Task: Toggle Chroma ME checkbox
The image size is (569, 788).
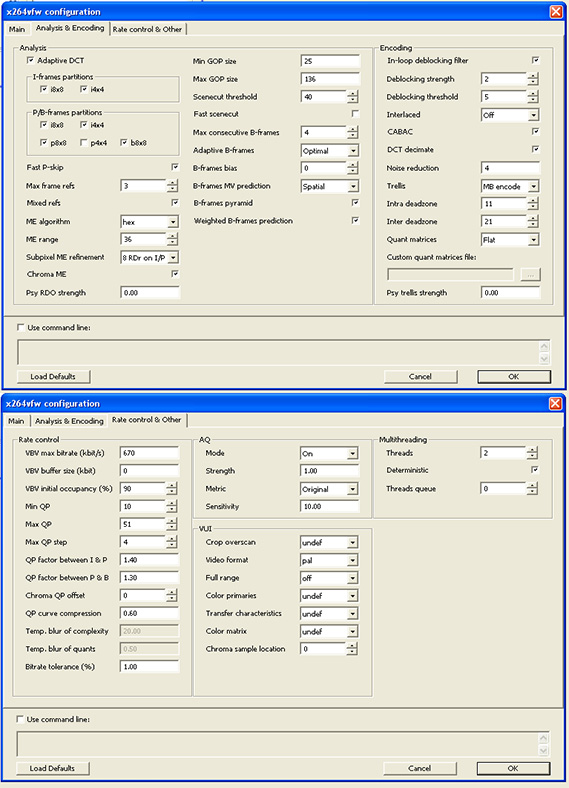Action: tap(174, 274)
